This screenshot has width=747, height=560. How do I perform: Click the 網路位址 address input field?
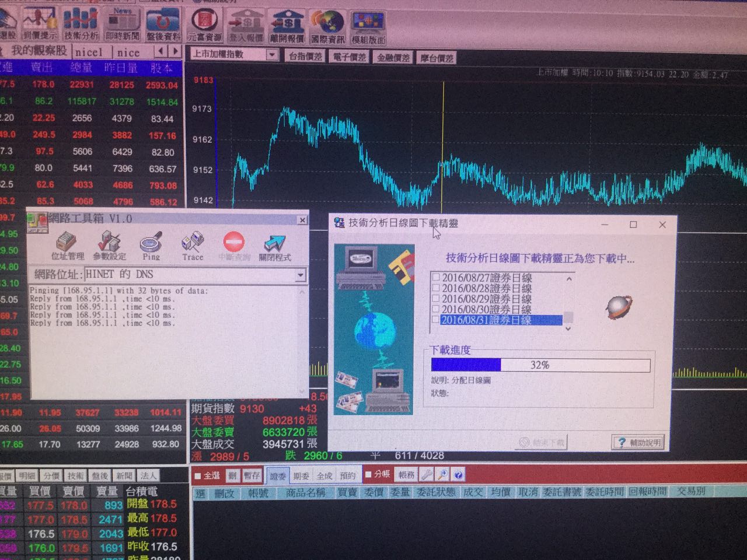point(190,274)
